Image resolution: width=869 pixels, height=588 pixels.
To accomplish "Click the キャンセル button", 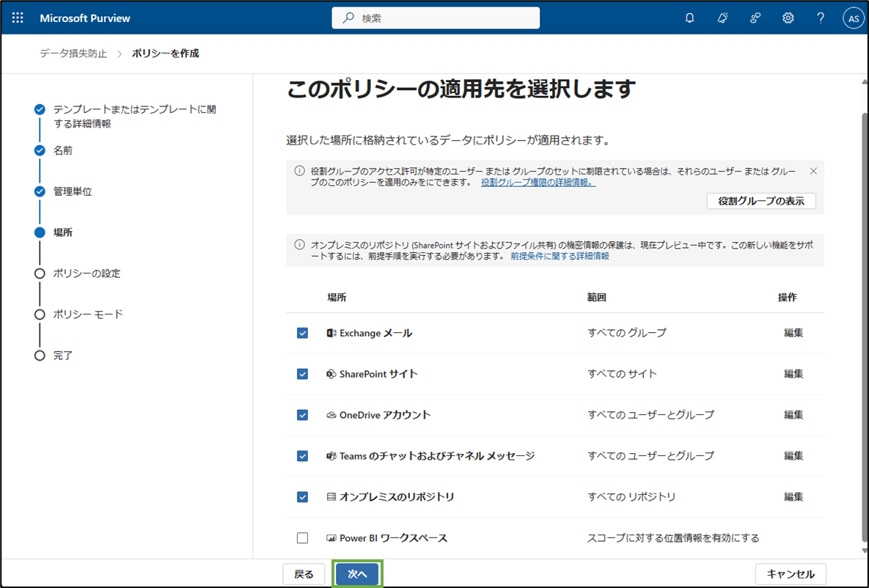I will coord(791,574).
